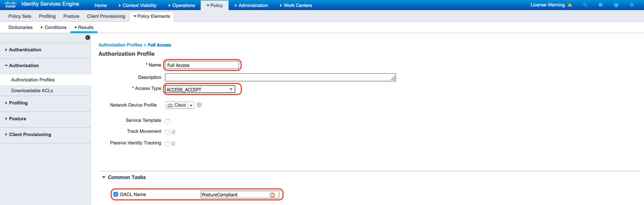
Task: Click the Full Access breadcrumb text
Action: pyautogui.click(x=160, y=45)
